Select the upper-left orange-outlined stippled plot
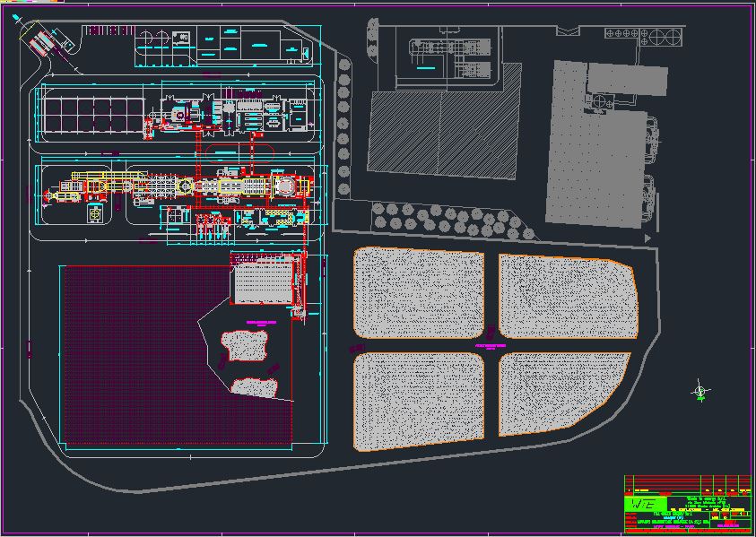The image size is (756, 537). (419, 293)
